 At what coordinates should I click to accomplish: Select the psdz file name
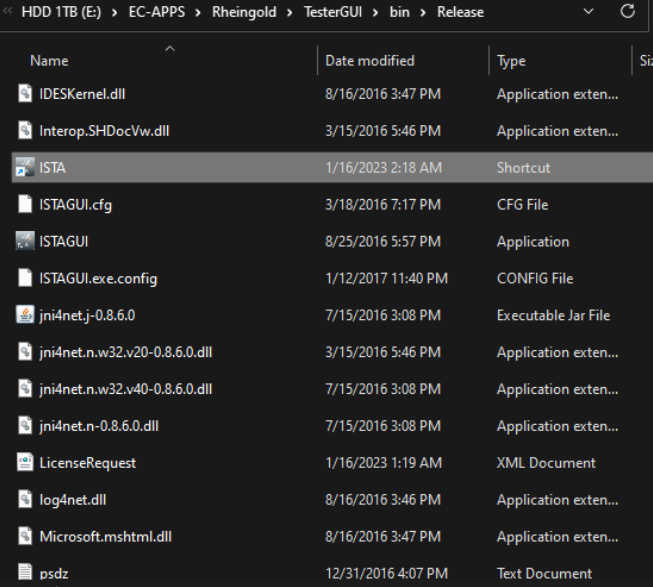coord(54,574)
